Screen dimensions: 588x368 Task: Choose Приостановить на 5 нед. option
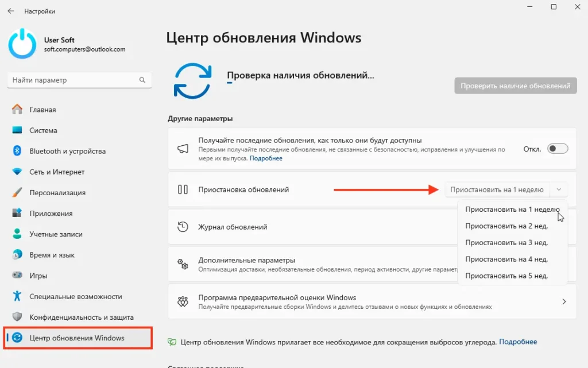(506, 276)
